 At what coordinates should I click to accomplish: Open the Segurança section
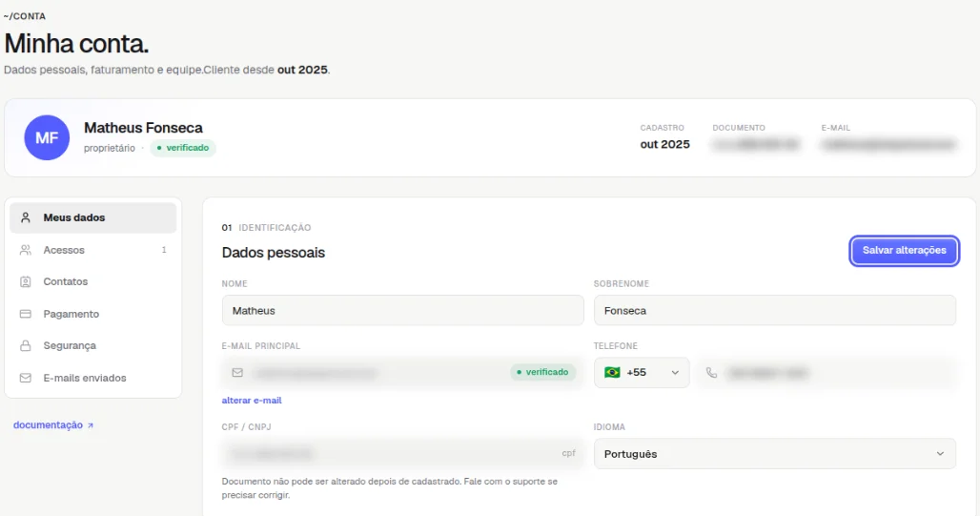point(93,346)
